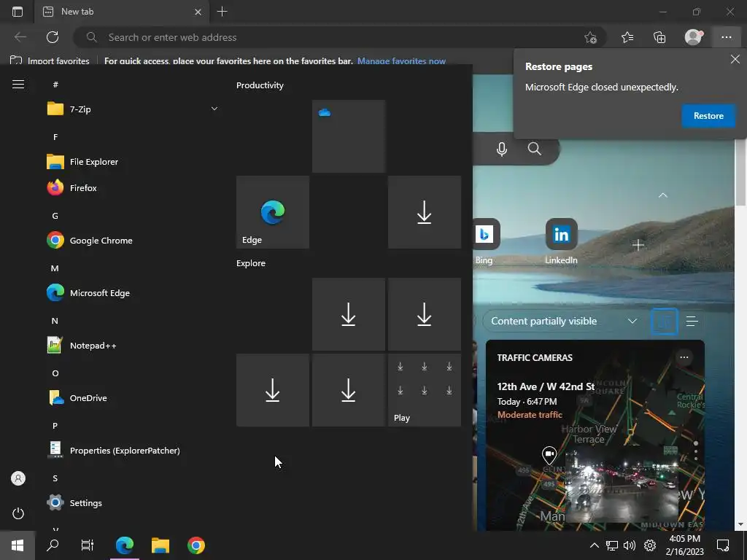Open Content partially visible dropdown
The image size is (747, 560).
[564, 322]
